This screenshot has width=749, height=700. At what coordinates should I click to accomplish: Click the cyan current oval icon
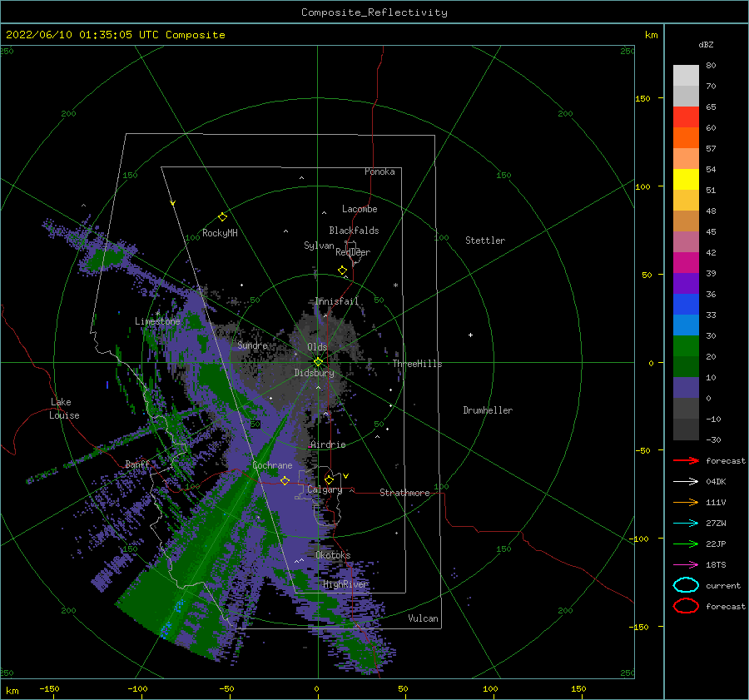(686, 585)
